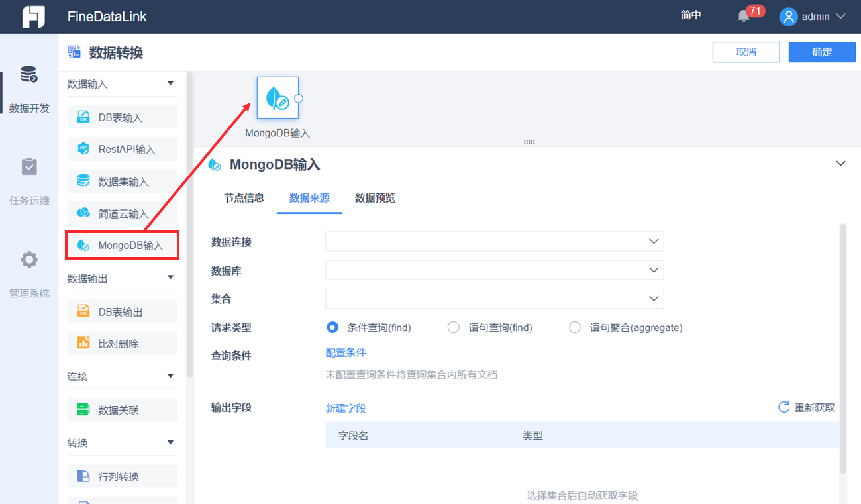Select the RestAPI输入 node icon
Image resolution: width=861 pixels, height=504 pixels.
point(83,149)
